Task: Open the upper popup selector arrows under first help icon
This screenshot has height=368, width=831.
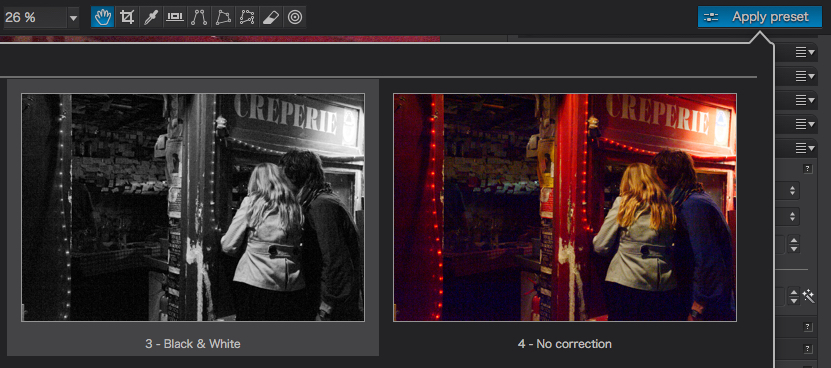Action: (x=793, y=190)
